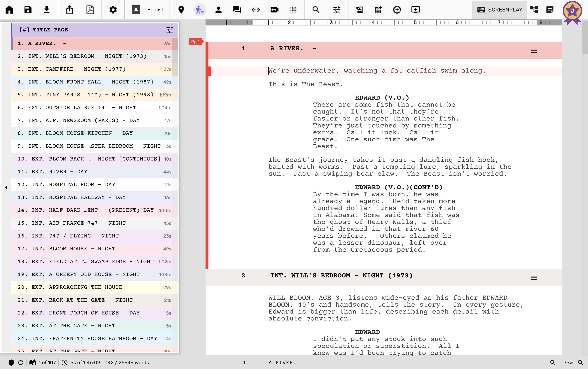Screen dimensions: 588x369
Task: Click the TITLE PAGE header
Action: [x=51, y=30]
